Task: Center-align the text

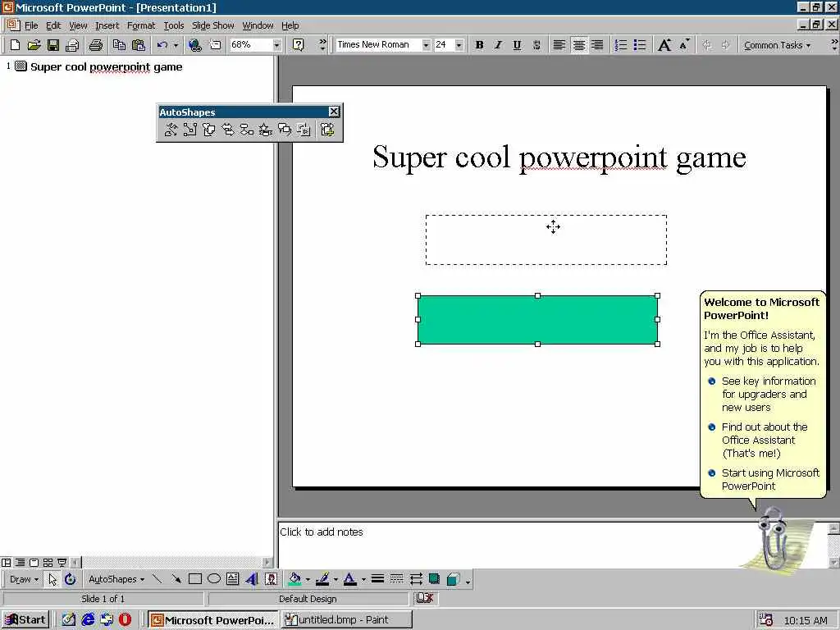Action: pyautogui.click(x=578, y=45)
